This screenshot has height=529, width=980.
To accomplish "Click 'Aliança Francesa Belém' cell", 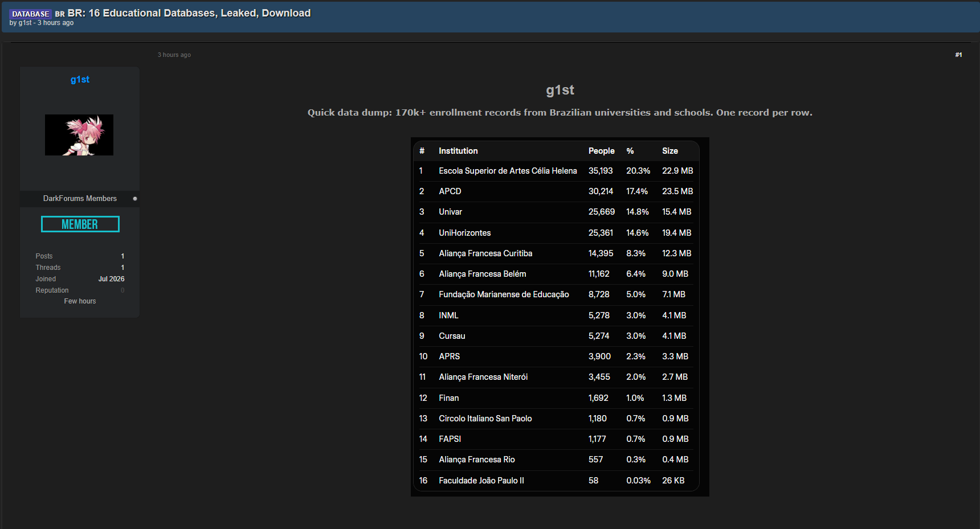I will click(483, 274).
